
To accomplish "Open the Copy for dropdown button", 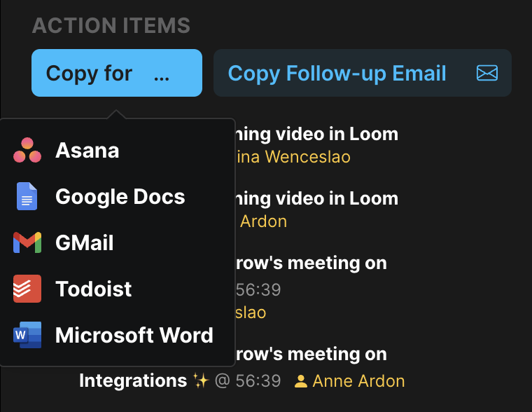I will [x=117, y=73].
